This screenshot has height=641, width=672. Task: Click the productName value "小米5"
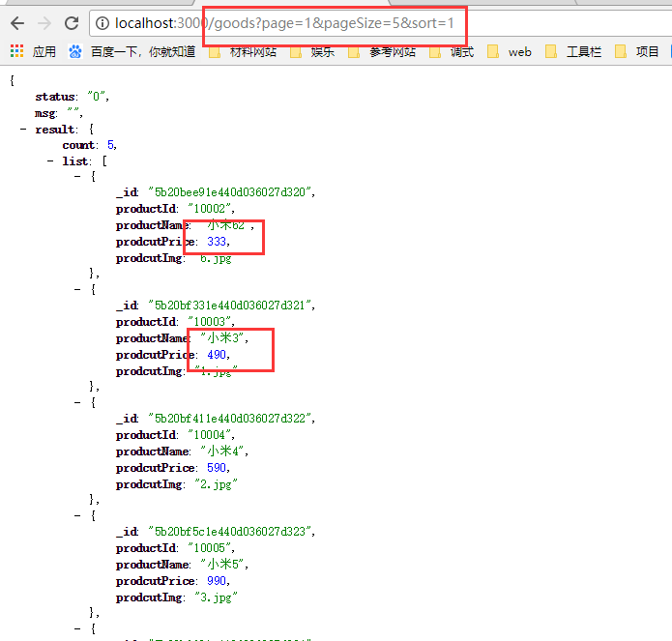222,565
